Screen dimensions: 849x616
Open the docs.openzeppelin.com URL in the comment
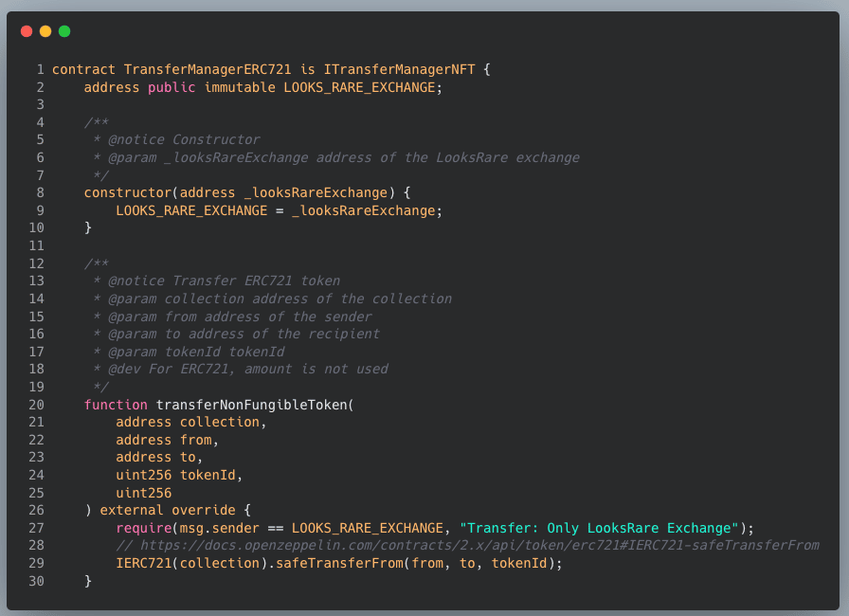point(479,546)
